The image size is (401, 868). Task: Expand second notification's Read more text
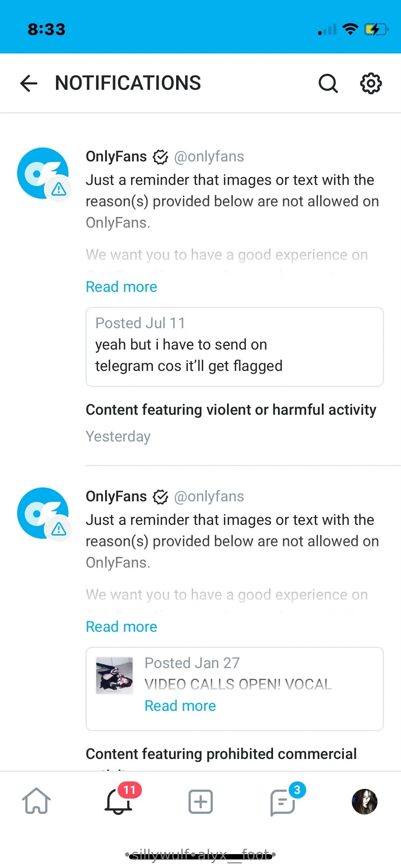[x=121, y=627]
